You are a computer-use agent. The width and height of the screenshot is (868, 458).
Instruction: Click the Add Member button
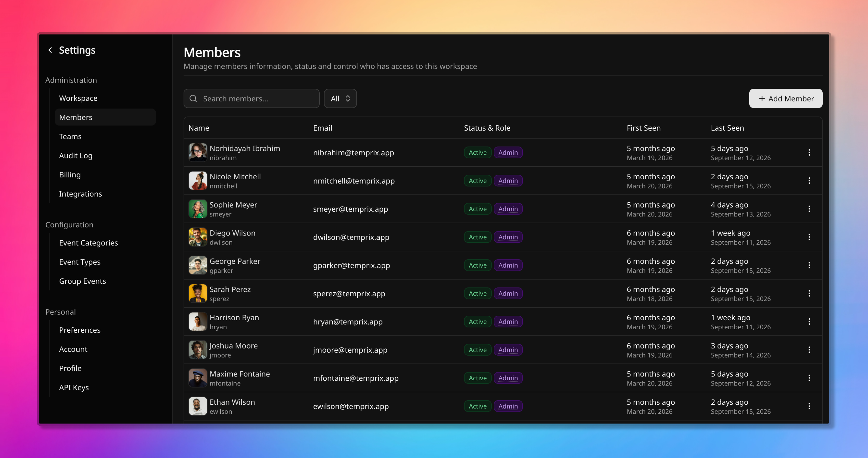point(785,99)
